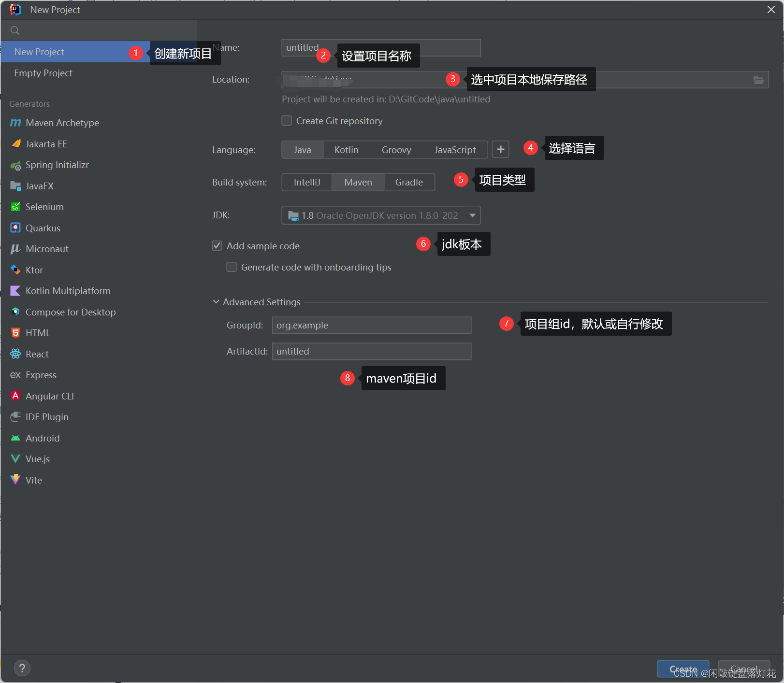Click the Compose for Desktop label

(x=71, y=312)
